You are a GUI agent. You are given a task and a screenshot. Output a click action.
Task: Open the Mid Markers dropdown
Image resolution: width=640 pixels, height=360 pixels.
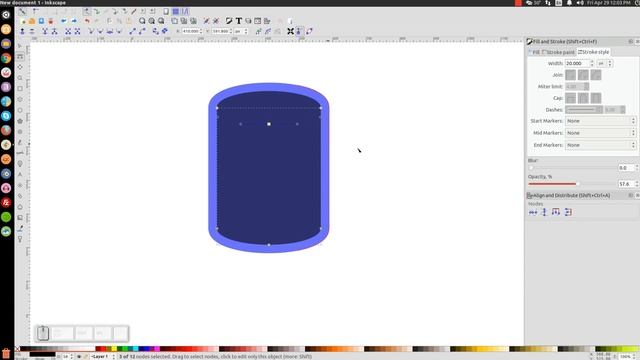coord(600,133)
